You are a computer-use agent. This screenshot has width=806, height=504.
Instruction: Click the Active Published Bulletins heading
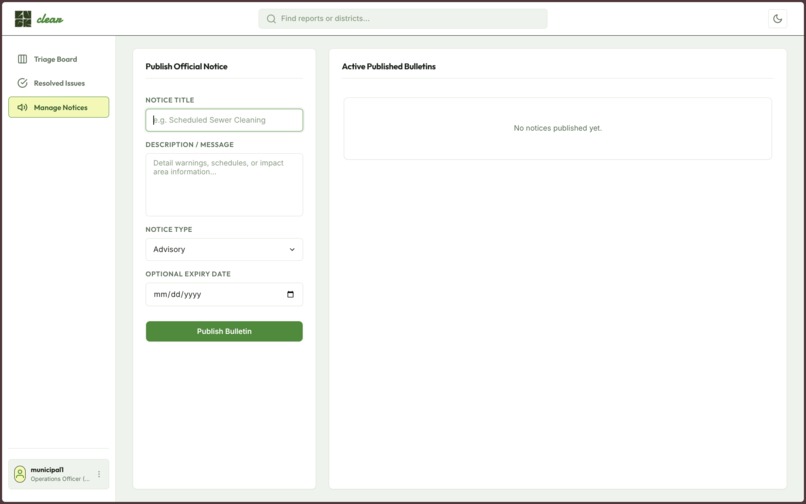[389, 66]
